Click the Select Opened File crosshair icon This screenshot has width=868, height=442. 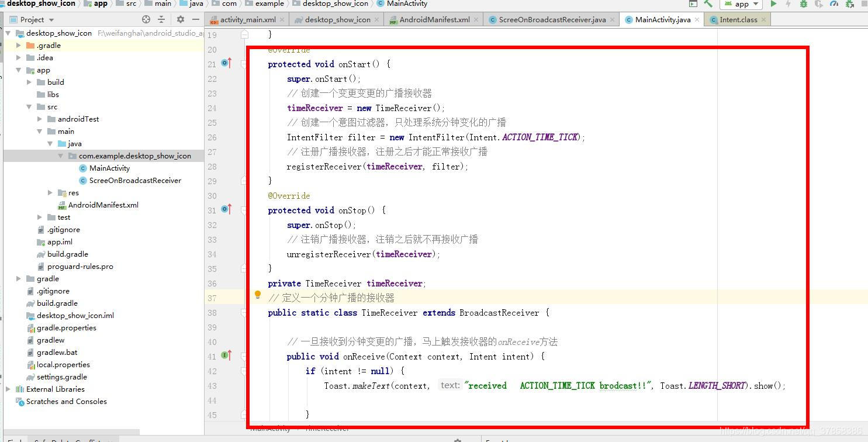[x=146, y=19]
